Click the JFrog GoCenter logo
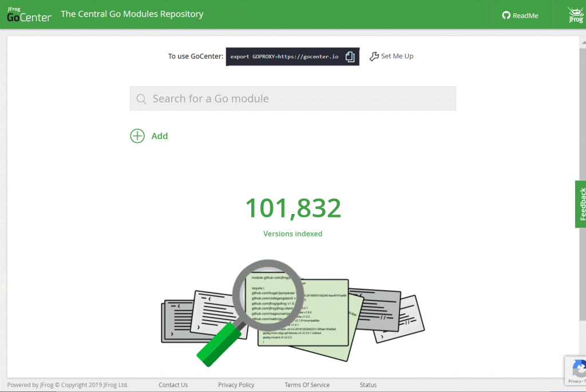The image size is (586, 392). tap(29, 14)
